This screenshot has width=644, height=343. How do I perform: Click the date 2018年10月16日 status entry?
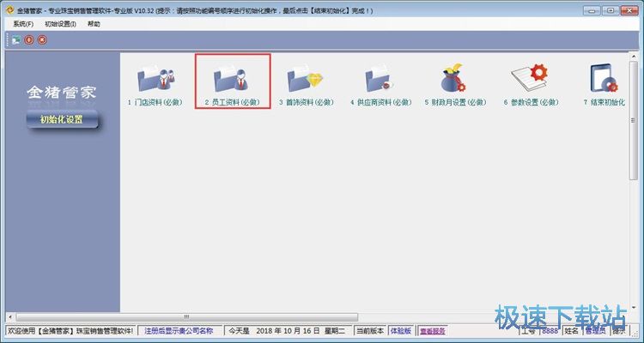[288, 331]
